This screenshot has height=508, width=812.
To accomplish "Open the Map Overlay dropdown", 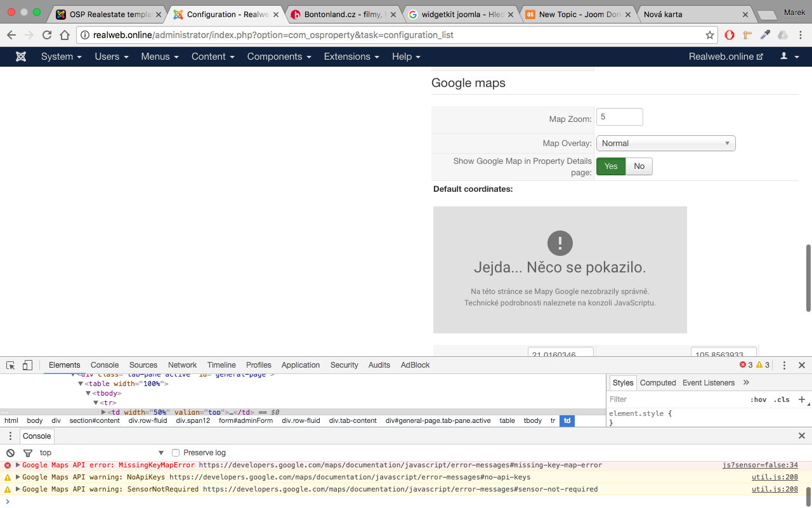I will 665,144.
